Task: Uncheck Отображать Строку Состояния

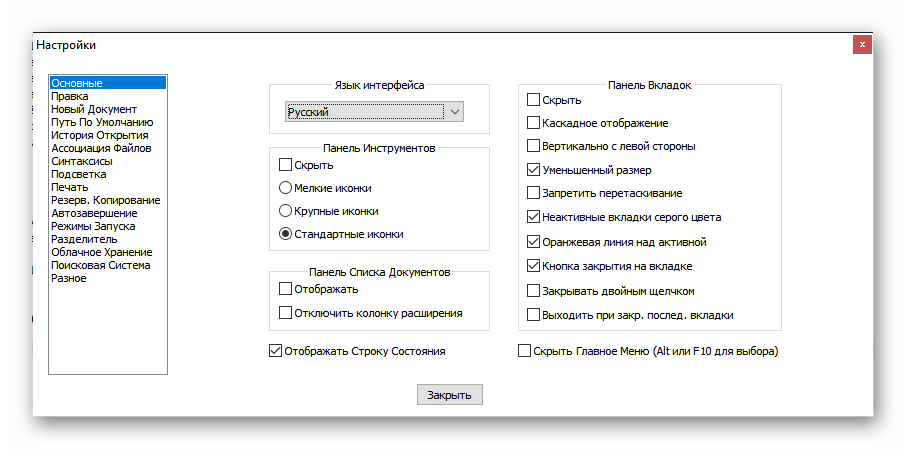Action: [x=276, y=351]
